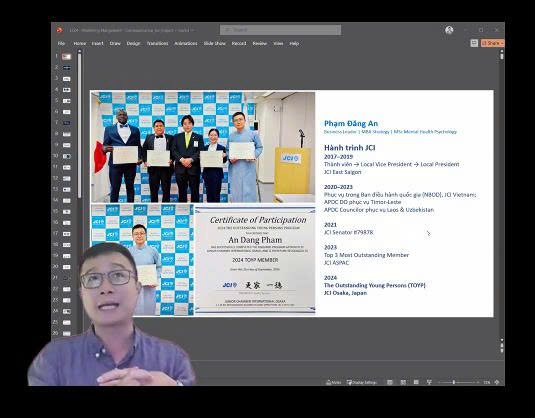The width and height of the screenshot is (535, 418).
Task: Open Display Settings in status bar
Action: [x=362, y=382]
